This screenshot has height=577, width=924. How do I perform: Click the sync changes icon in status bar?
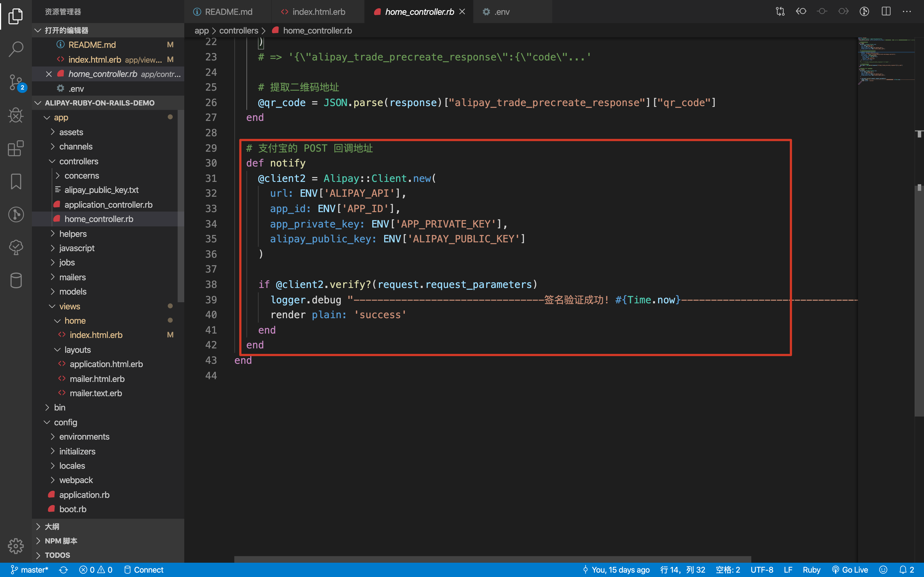(x=63, y=570)
